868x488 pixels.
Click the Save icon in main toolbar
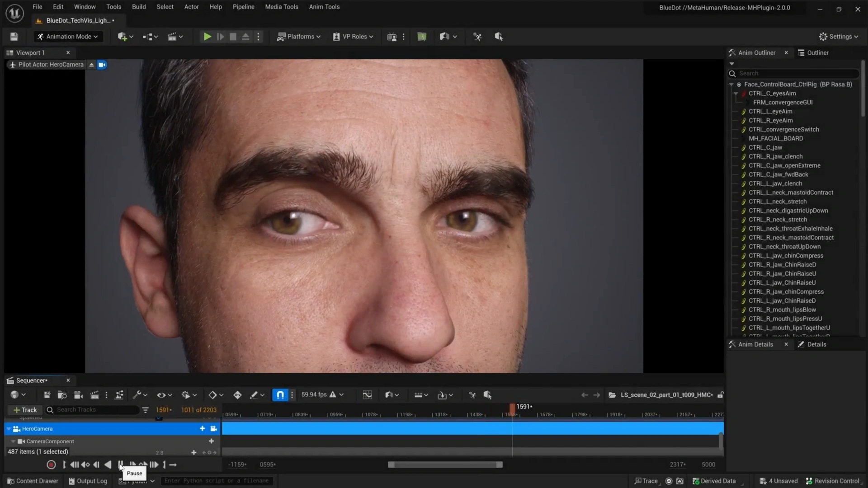pos(14,37)
